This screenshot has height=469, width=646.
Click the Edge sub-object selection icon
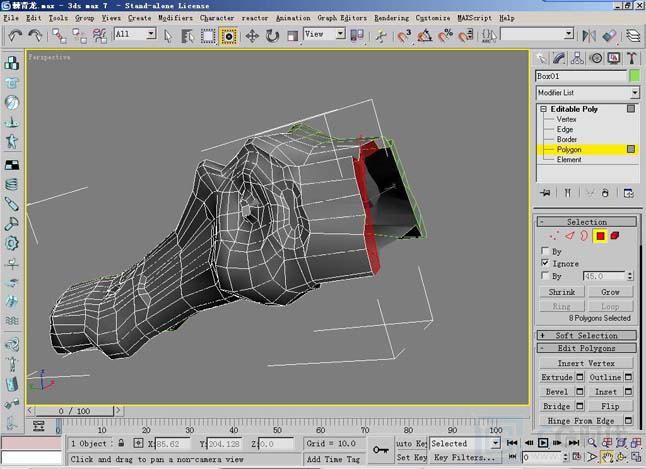click(570, 236)
